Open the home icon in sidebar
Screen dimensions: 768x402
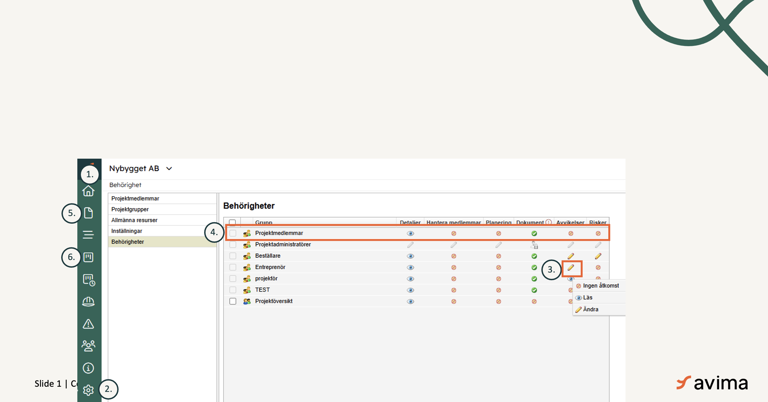point(88,191)
